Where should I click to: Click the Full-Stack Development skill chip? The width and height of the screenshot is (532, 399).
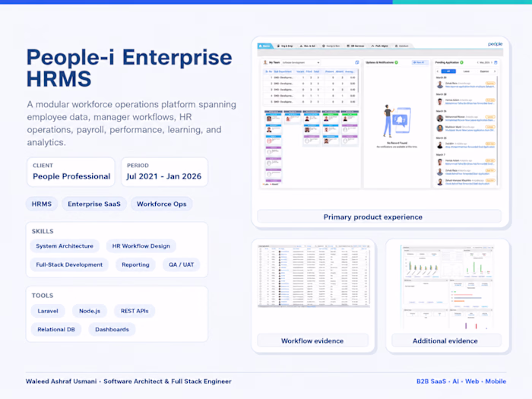69,264
